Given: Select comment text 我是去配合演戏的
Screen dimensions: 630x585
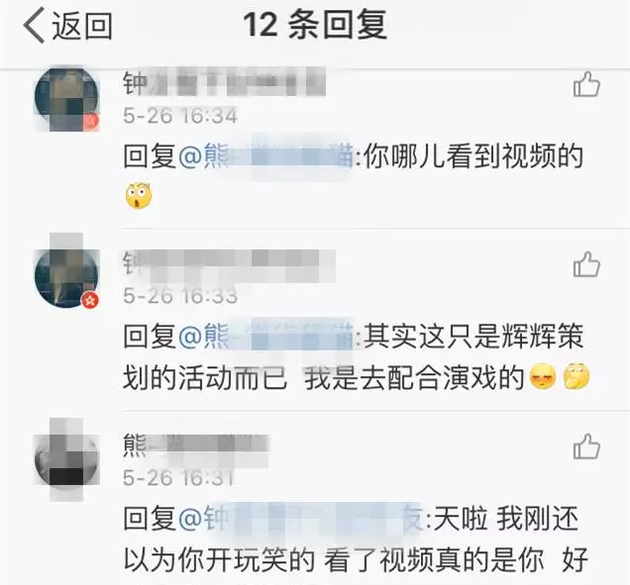Looking at the screenshot, I should click(x=414, y=378).
